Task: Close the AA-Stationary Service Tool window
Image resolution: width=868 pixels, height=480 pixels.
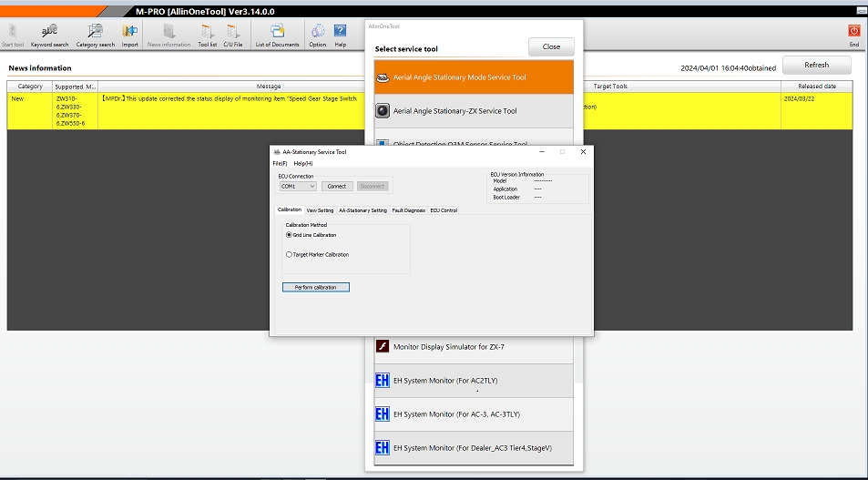Action: pos(583,152)
